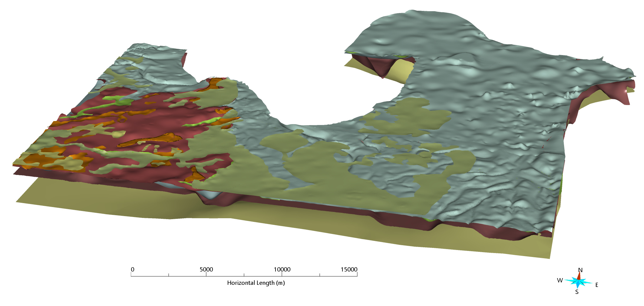644x306 pixels.
Task: Click the compass rose icon
Action: click(x=578, y=281)
